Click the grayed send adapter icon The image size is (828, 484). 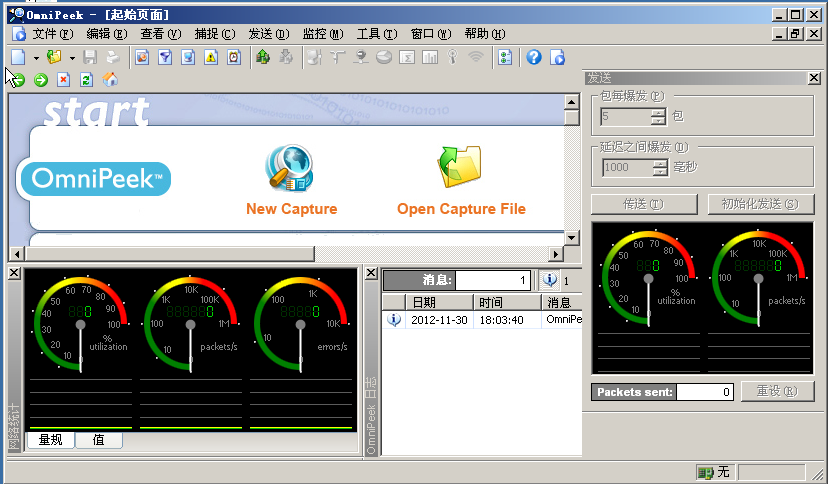286,57
